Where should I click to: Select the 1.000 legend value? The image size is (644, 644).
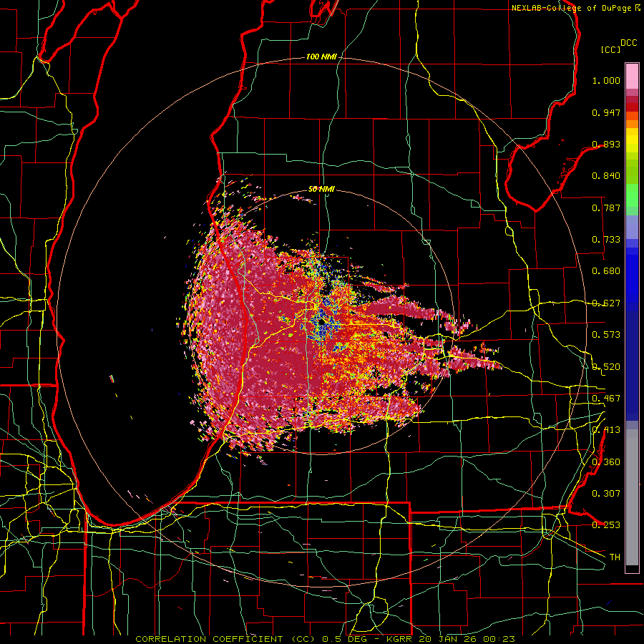[606, 80]
